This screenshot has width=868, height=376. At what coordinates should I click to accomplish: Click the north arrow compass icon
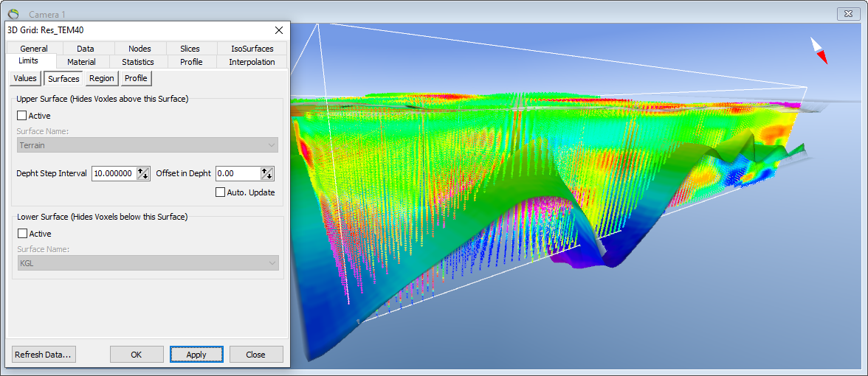(819, 51)
